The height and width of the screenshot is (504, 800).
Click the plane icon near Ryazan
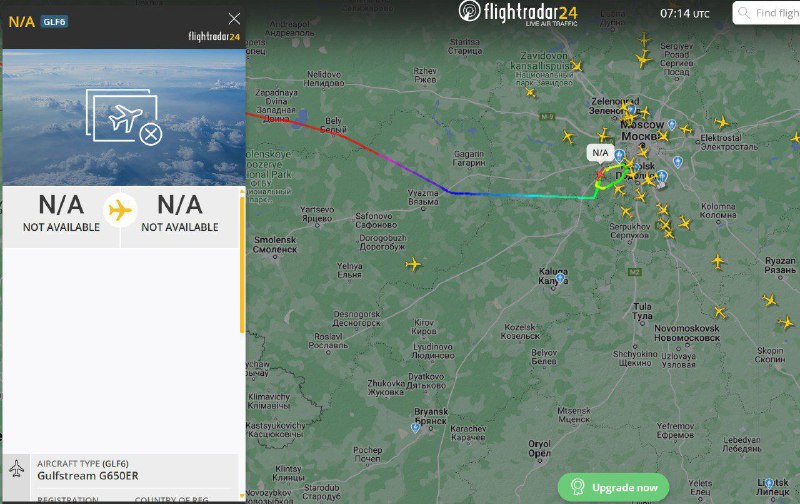coord(718,262)
